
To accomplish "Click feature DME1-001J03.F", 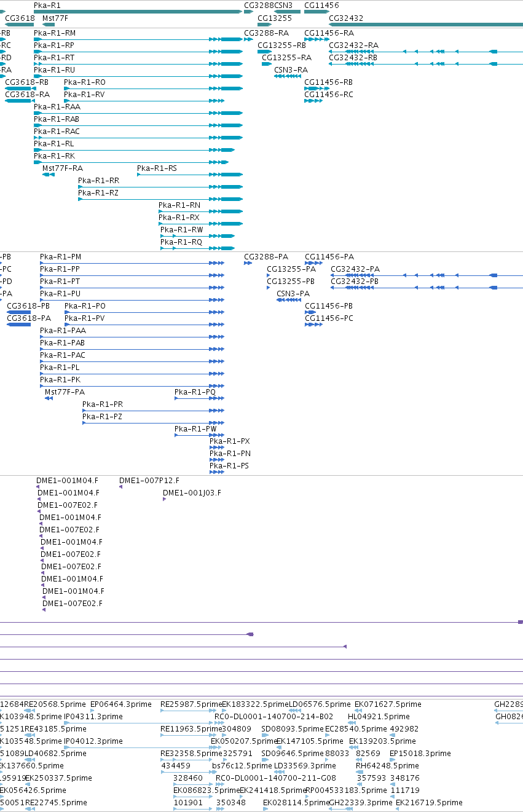I will point(192,493).
